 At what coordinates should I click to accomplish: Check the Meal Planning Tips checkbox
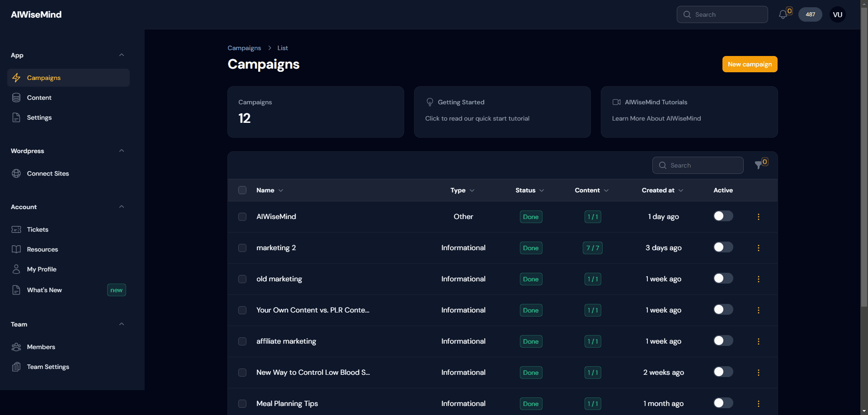242,404
